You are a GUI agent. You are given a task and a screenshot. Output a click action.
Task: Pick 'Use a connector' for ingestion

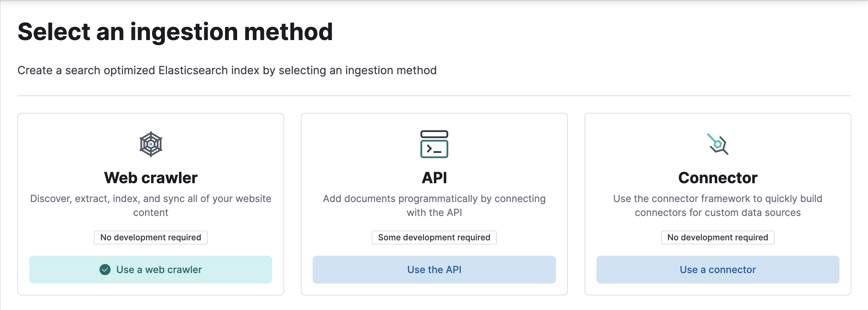pyautogui.click(x=718, y=269)
